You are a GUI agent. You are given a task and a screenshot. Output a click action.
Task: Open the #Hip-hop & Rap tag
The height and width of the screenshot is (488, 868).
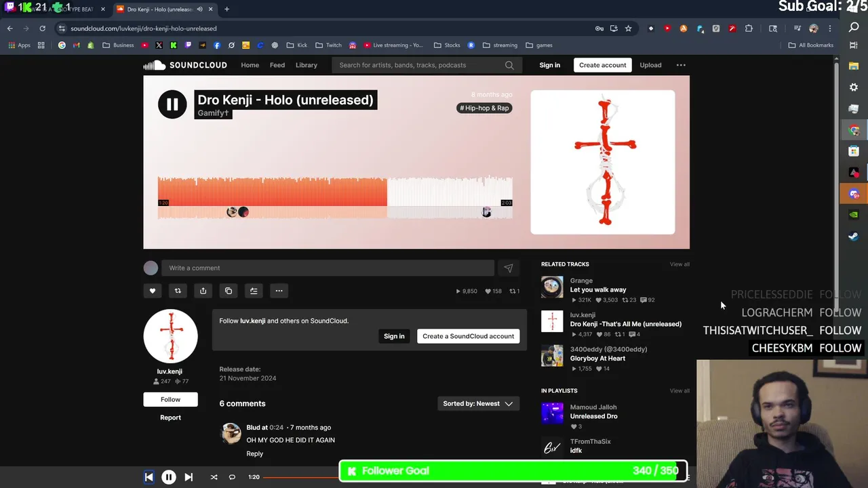(484, 108)
